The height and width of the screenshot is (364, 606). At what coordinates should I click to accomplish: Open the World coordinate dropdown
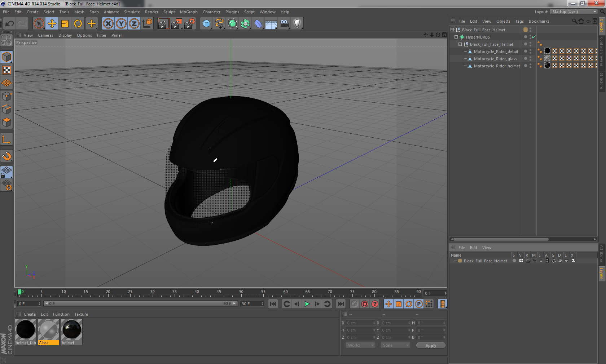[360, 345]
